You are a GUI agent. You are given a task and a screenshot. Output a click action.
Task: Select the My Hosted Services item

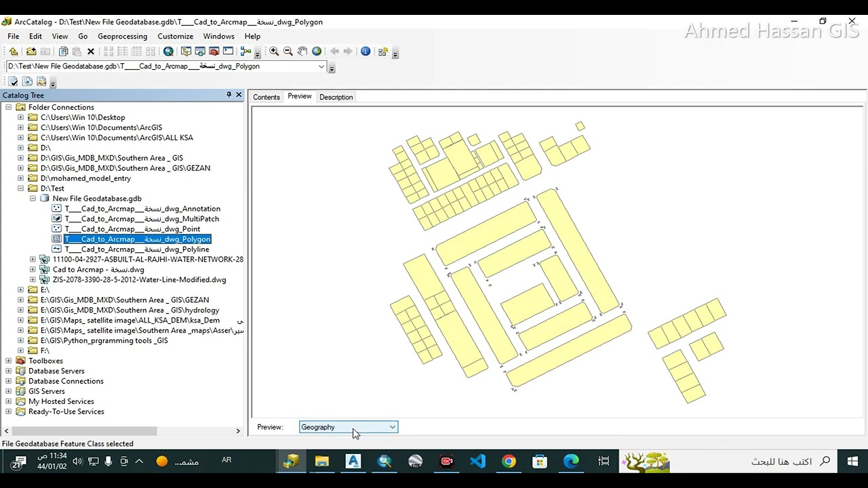[61, 401]
